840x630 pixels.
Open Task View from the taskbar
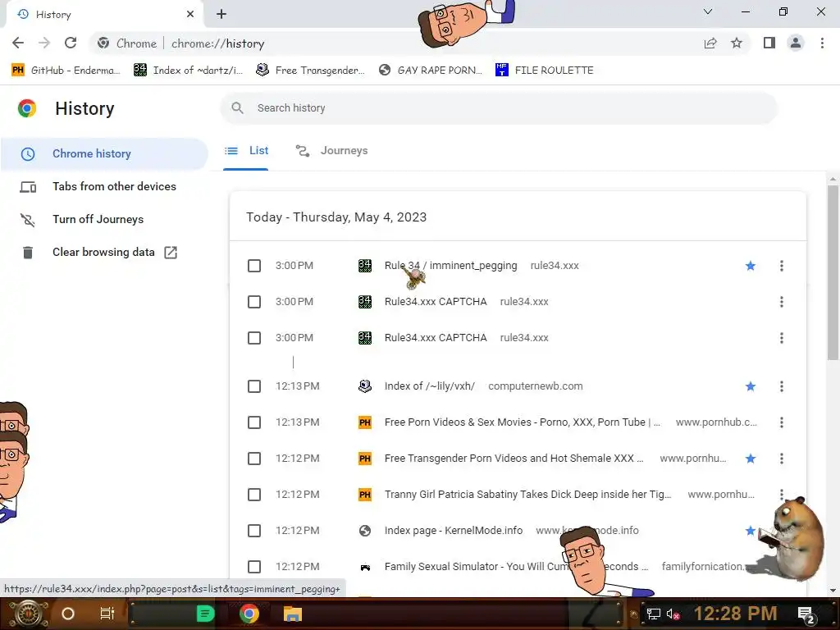click(107, 614)
